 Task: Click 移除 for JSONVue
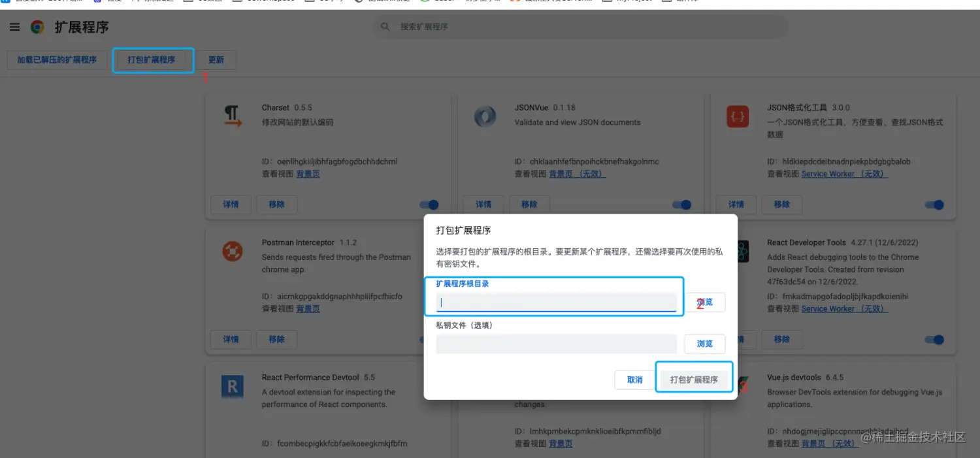(530, 204)
